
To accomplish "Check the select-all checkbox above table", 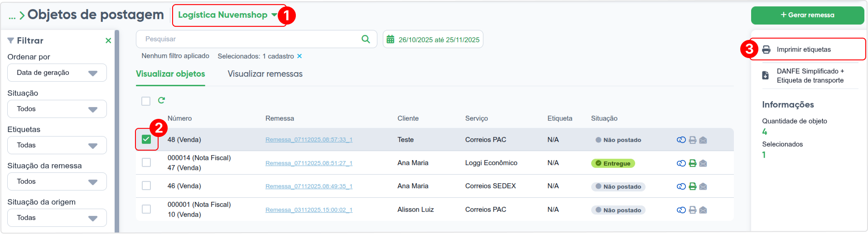I will pos(146,101).
